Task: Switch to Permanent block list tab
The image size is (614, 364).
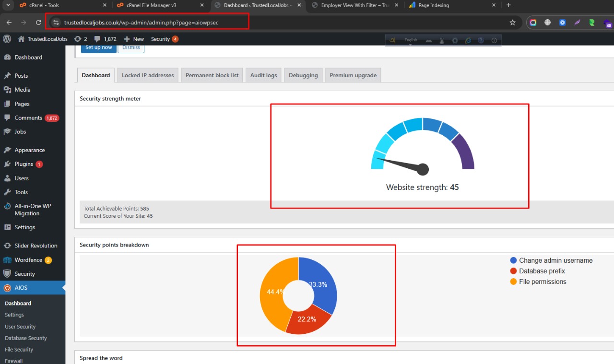Action: pyautogui.click(x=212, y=75)
